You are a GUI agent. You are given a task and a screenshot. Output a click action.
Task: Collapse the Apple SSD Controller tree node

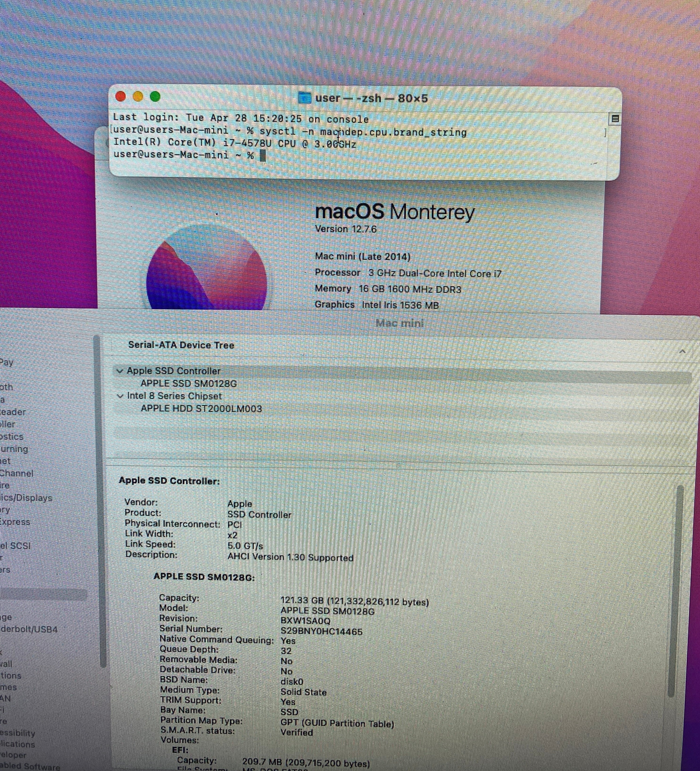pos(120,371)
